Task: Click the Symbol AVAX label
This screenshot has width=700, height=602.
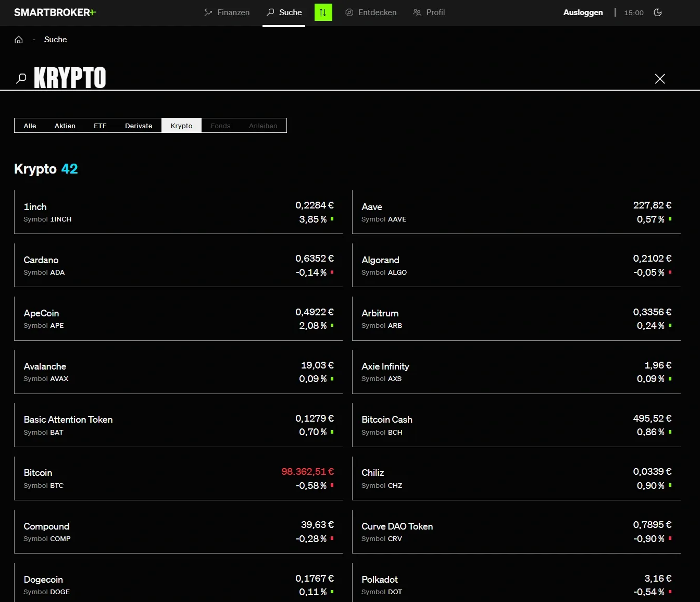Action: pyautogui.click(x=46, y=379)
